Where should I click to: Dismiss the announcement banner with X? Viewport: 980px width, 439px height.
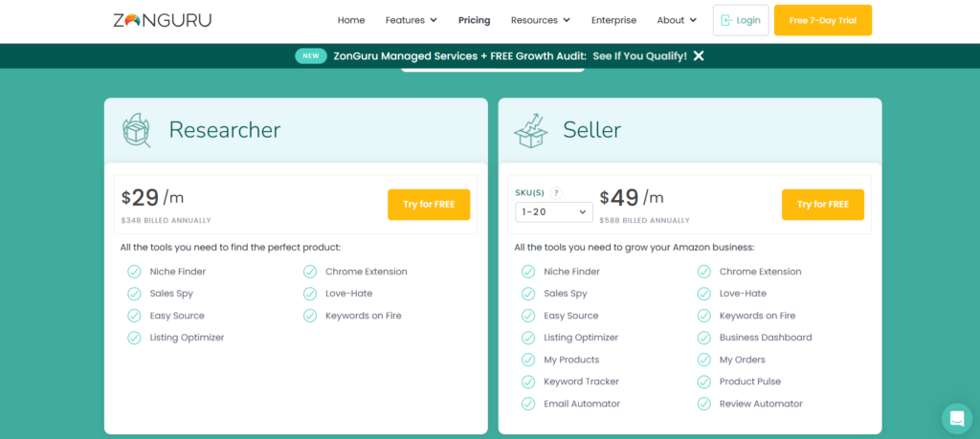click(x=699, y=55)
